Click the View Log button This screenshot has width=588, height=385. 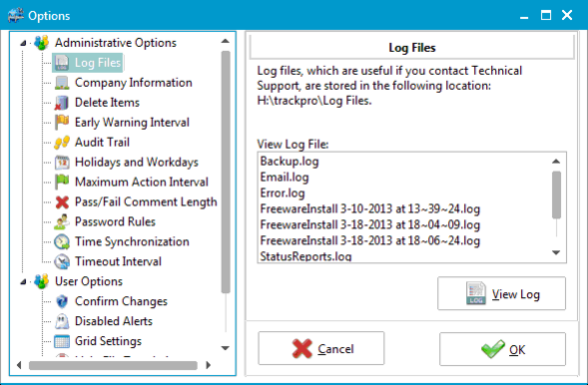[501, 293]
